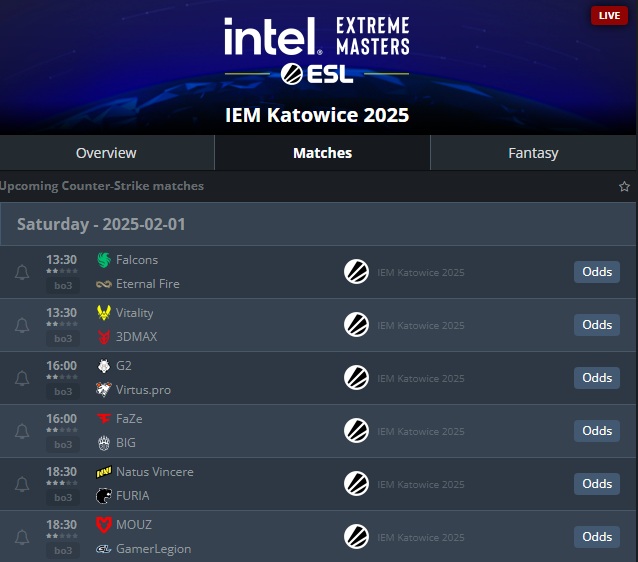
Task: View Odds for MOUZ vs GamerLegion
Action: pos(597,537)
